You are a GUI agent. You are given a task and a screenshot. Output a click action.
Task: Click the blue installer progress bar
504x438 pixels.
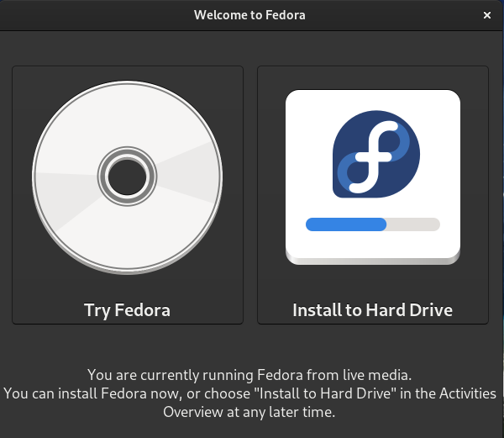coord(373,224)
